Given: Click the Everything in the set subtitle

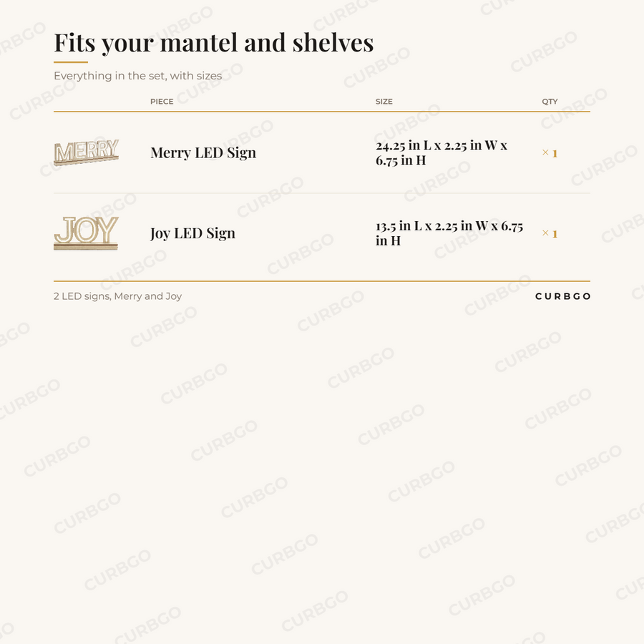Looking at the screenshot, I should click(x=138, y=76).
